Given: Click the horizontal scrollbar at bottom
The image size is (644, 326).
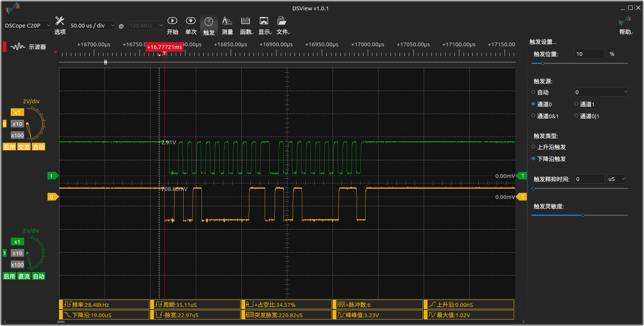Looking at the screenshot, I should click(61, 322).
